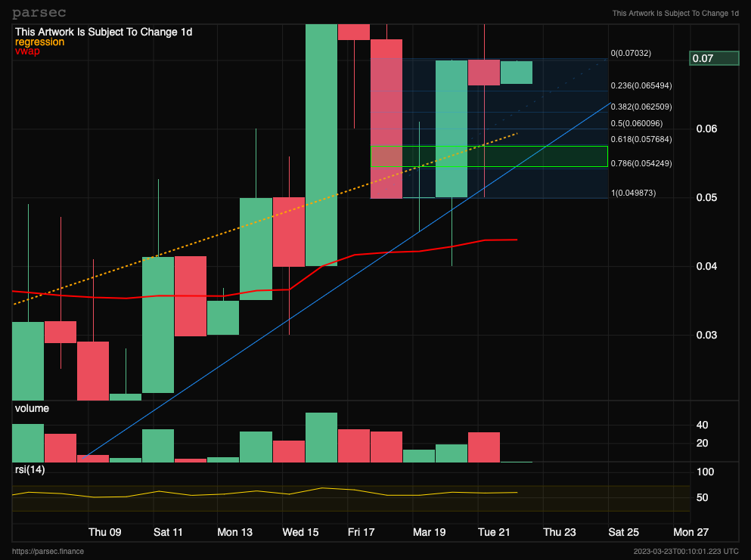Click the Thu 09 date label
The width and height of the screenshot is (751, 560).
click(105, 532)
